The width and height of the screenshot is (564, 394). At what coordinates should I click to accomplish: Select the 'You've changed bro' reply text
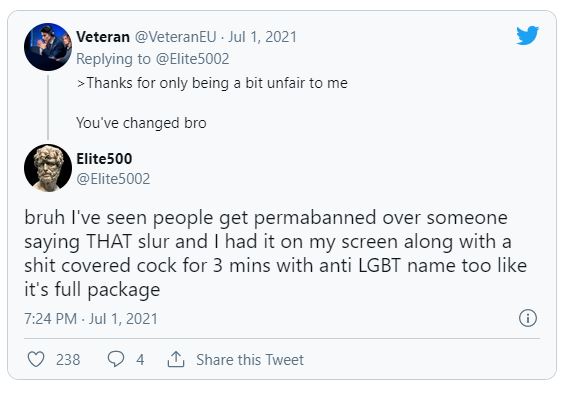141,123
